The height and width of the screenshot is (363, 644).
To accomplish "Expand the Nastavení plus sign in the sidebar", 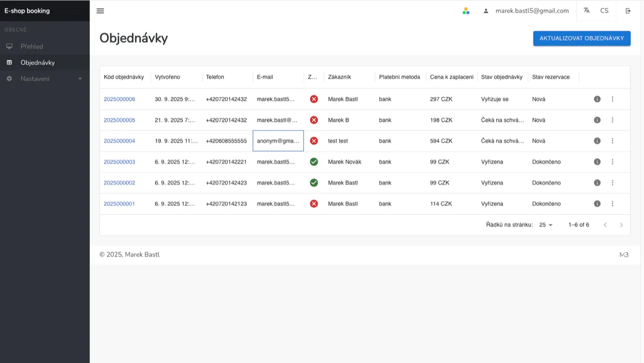I will 80,79.
